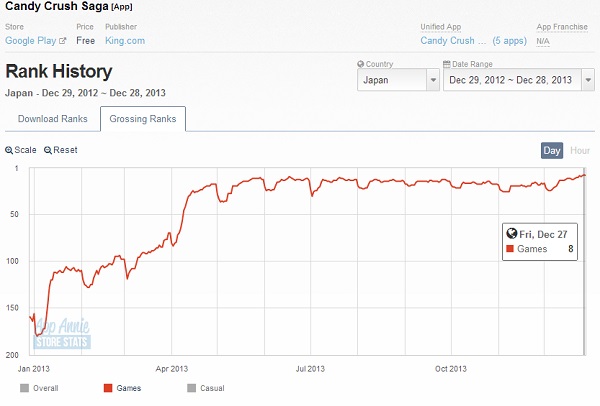Click the 50 rank axis label
Image resolution: width=600 pixels, height=406 pixels.
[x=14, y=214]
